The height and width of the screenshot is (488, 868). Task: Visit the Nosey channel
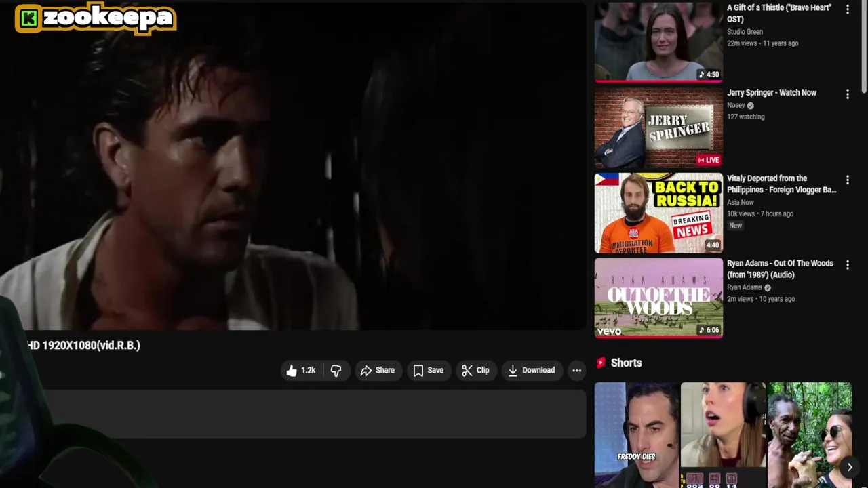point(736,105)
